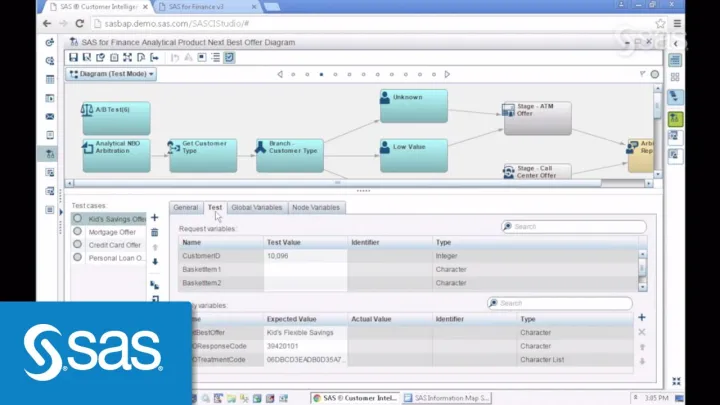Click the table grid sidebar icon

50,79
